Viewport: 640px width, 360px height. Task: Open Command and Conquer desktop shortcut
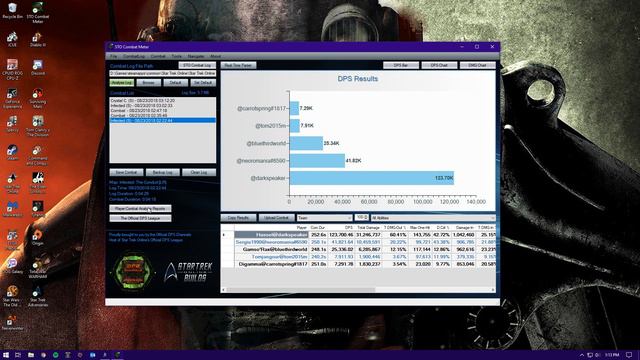(x=38, y=155)
